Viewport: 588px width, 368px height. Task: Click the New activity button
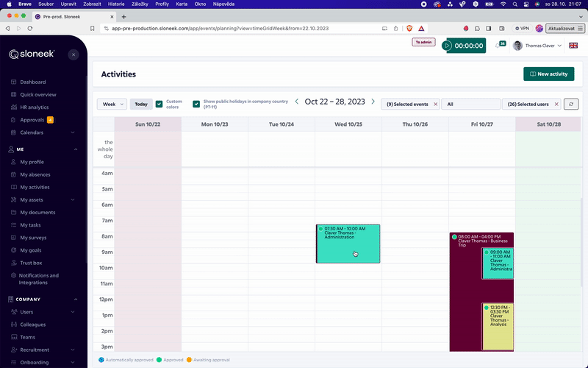548,74
